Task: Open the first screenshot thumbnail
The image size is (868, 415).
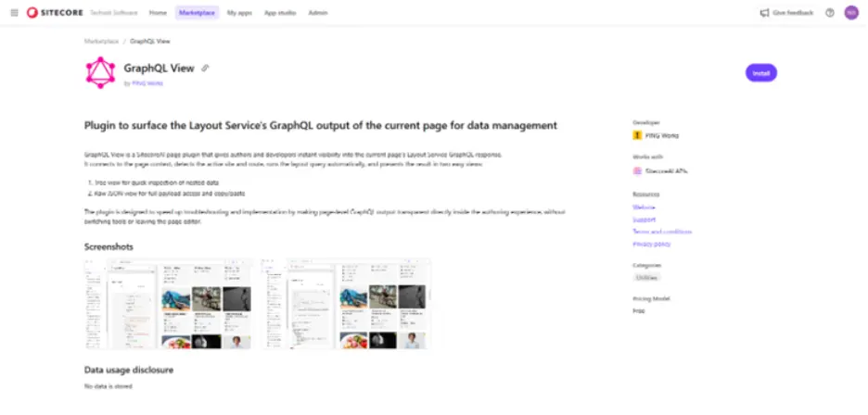Action: [168, 304]
